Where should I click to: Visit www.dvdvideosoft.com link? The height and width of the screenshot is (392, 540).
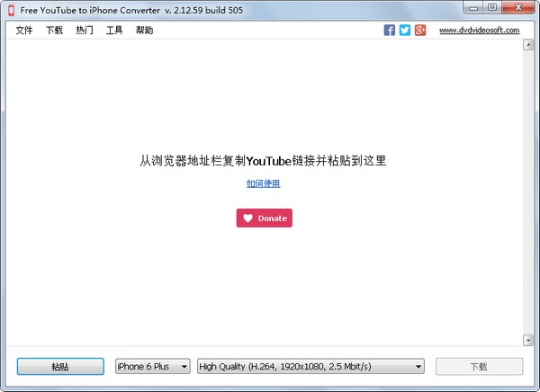(x=479, y=31)
